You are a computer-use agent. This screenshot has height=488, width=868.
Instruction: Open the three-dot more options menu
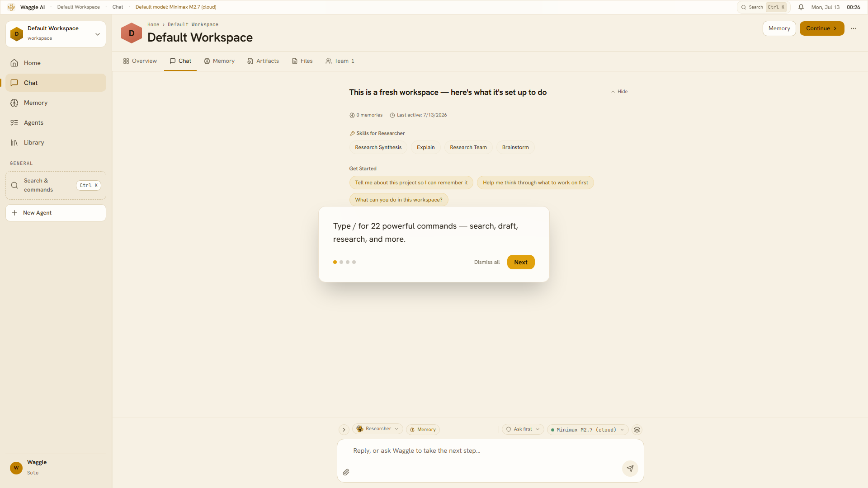click(854, 28)
